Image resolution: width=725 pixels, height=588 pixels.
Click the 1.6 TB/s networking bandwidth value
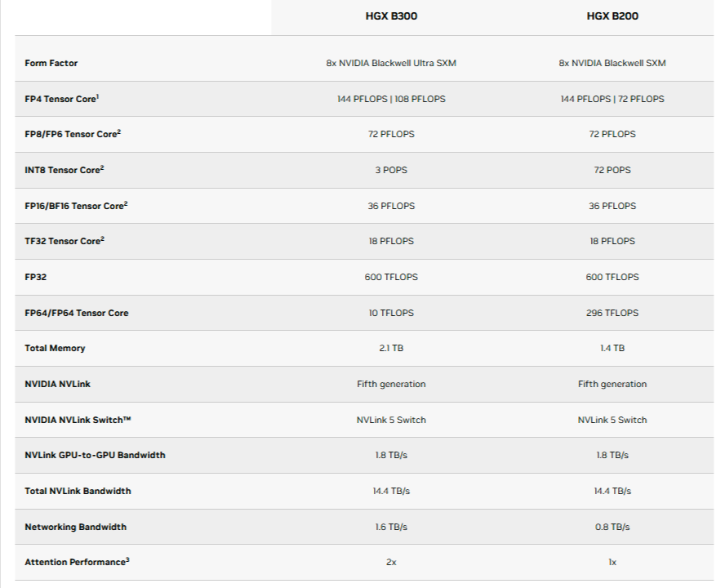[x=390, y=527]
